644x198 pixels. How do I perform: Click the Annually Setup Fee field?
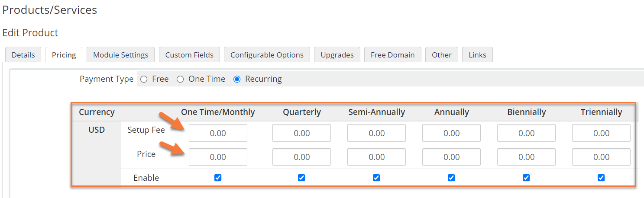(x=451, y=133)
